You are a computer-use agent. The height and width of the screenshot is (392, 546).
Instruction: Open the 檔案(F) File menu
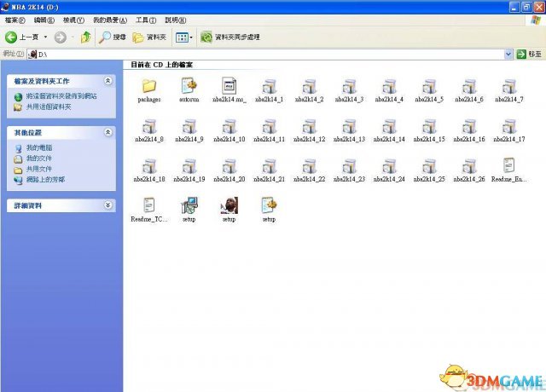[15, 20]
